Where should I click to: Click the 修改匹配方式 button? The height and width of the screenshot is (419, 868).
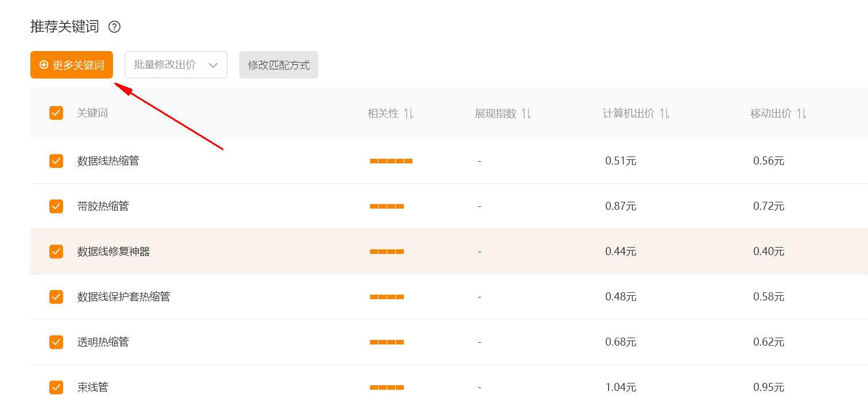point(279,65)
